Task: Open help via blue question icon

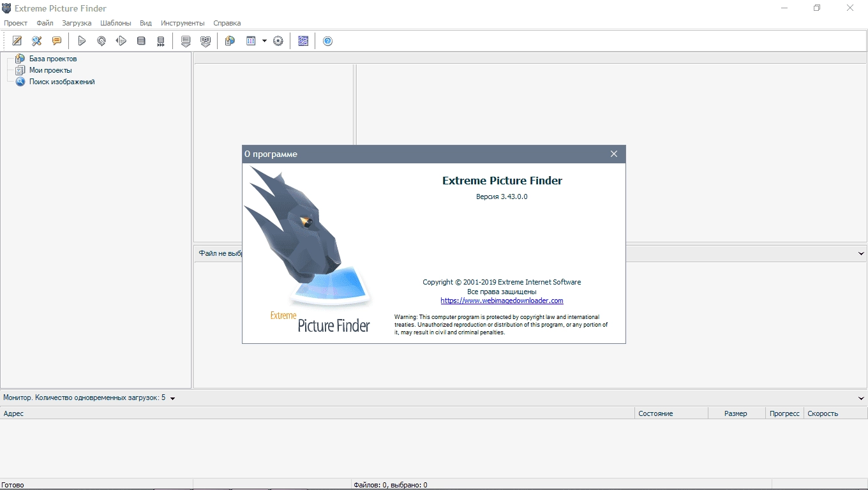Action: coord(328,41)
